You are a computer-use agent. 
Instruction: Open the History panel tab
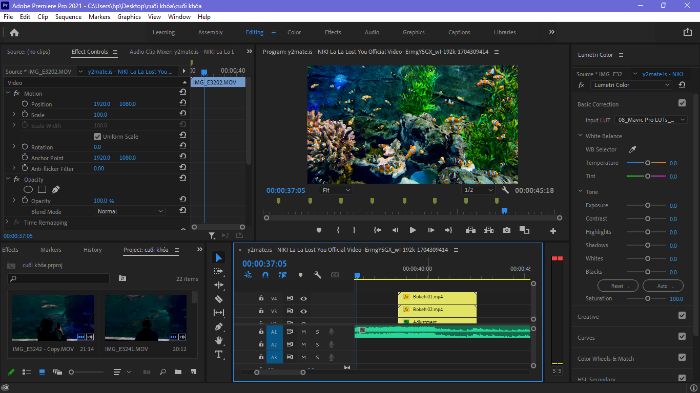[92, 250]
